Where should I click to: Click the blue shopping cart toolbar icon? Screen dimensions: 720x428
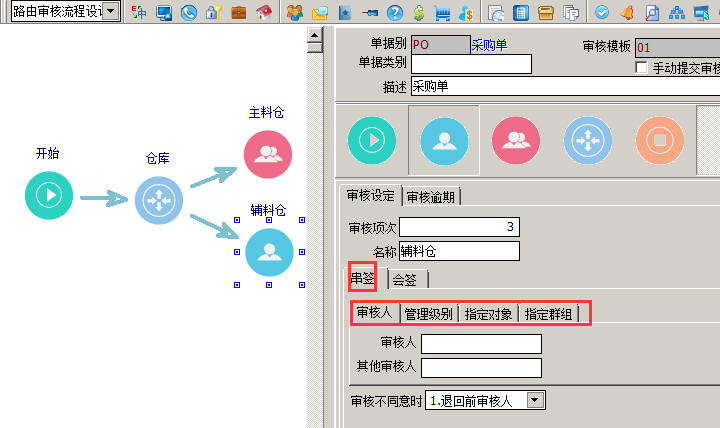[442, 13]
